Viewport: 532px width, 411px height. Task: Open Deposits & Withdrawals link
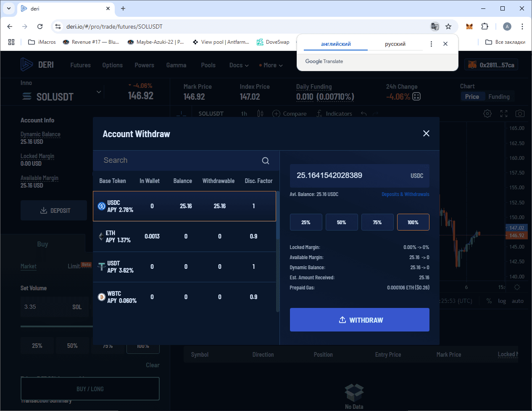pos(406,194)
